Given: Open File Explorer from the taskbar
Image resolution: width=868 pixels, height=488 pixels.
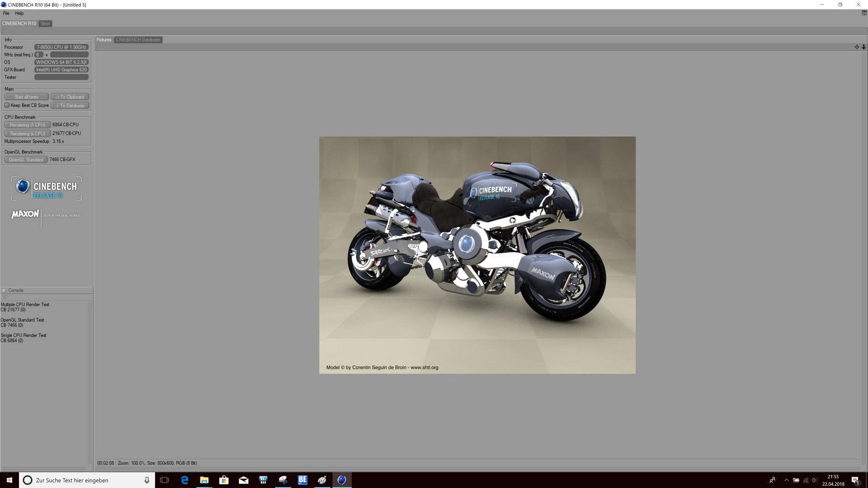Looking at the screenshot, I should (x=204, y=480).
